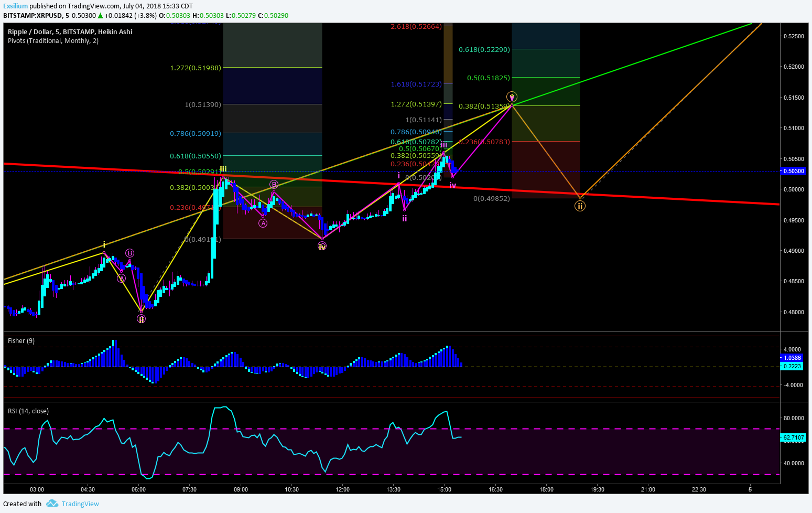Screen dimensions: 812x513
Task: Click the 0.786(0.50919) Fibonacci label
Action: pos(196,133)
